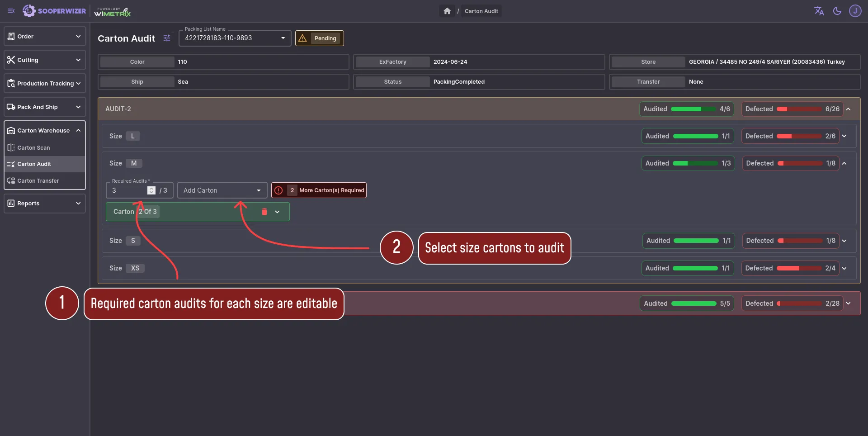Click Carton Audit in the breadcrumb
The height and width of the screenshot is (436, 868).
click(x=481, y=11)
